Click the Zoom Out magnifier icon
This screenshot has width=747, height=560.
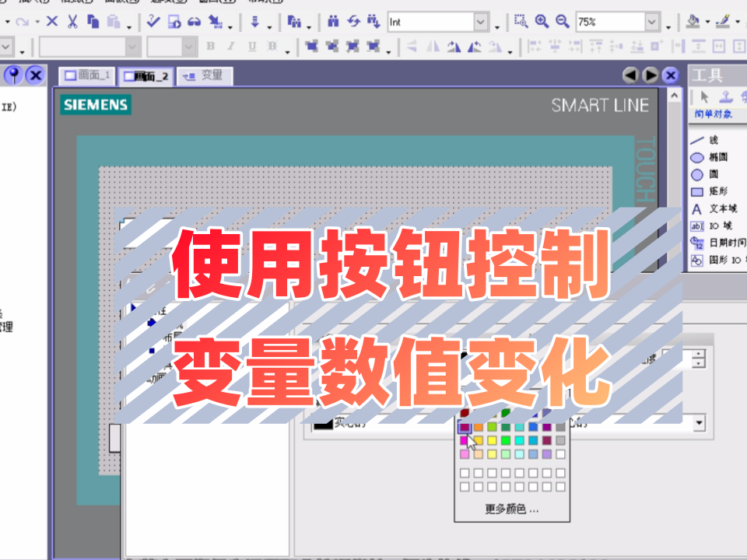pyautogui.click(x=562, y=22)
